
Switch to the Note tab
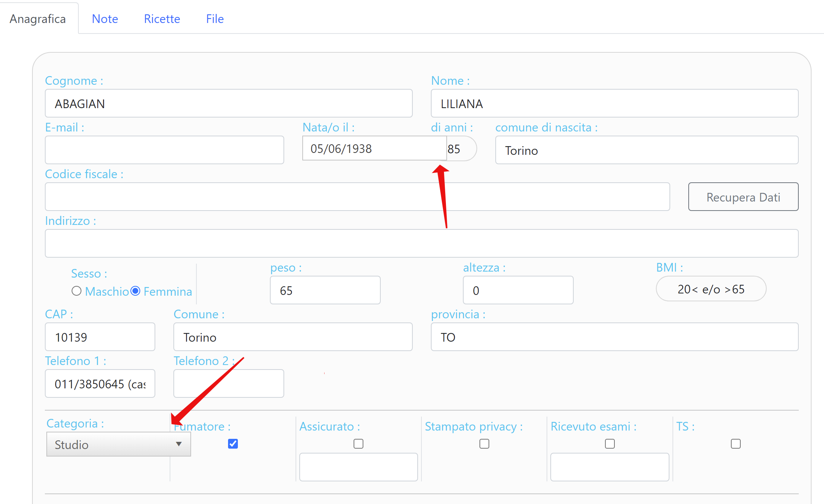click(x=105, y=19)
